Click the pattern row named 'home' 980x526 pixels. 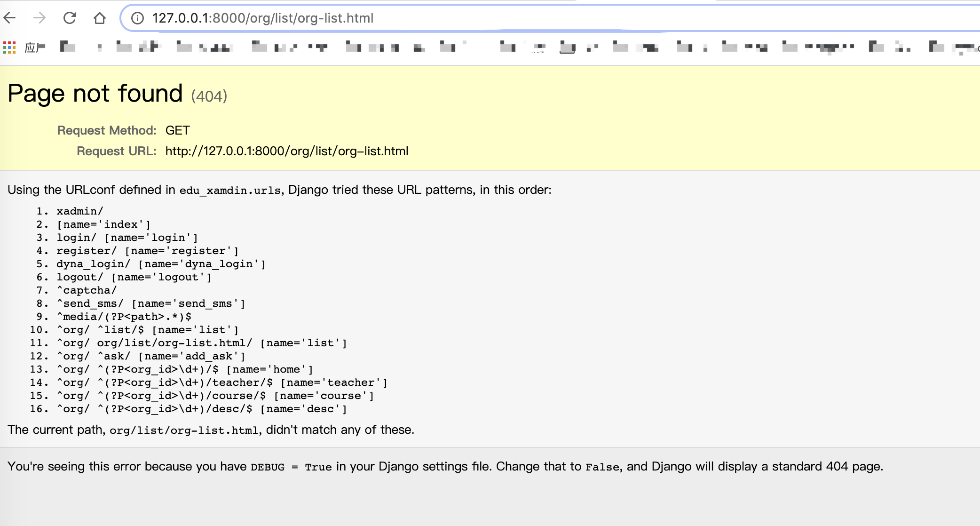tap(185, 369)
